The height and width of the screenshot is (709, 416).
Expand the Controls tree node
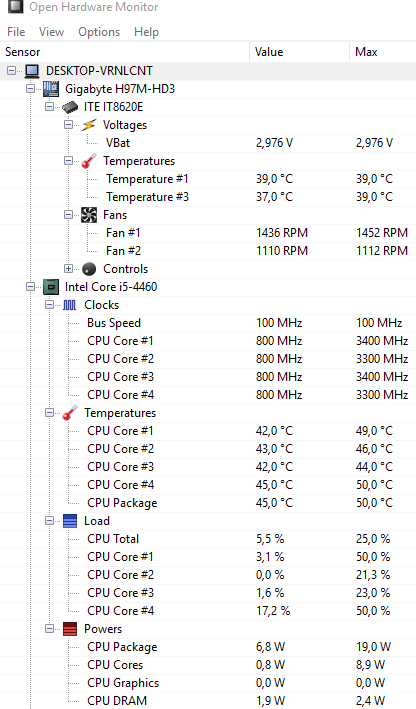click(68, 269)
